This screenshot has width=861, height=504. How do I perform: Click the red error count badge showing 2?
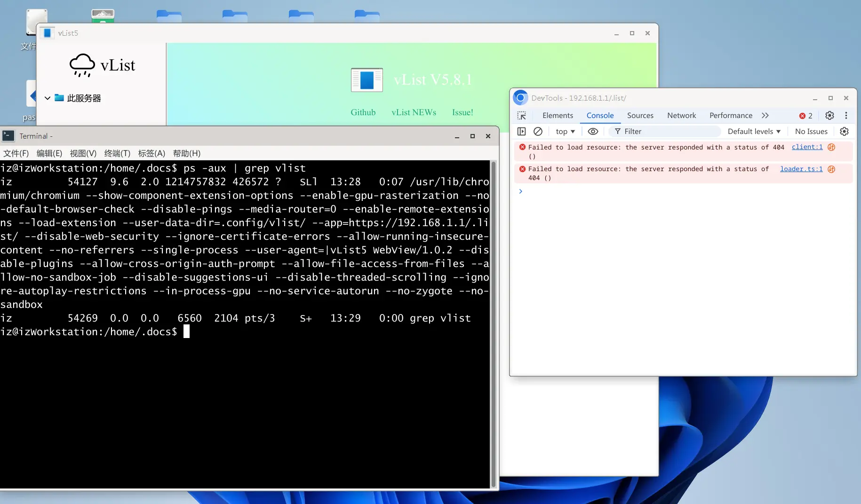point(805,116)
